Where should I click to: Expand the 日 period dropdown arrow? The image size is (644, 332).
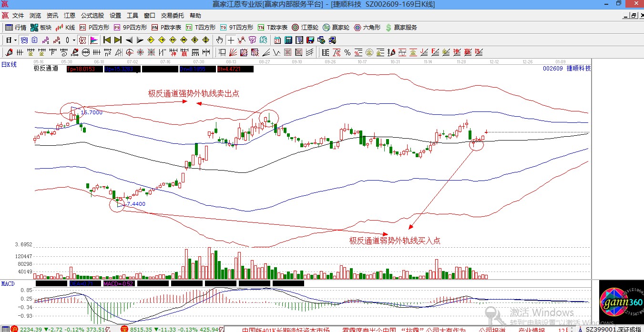pyautogui.click(x=15, y=40)
